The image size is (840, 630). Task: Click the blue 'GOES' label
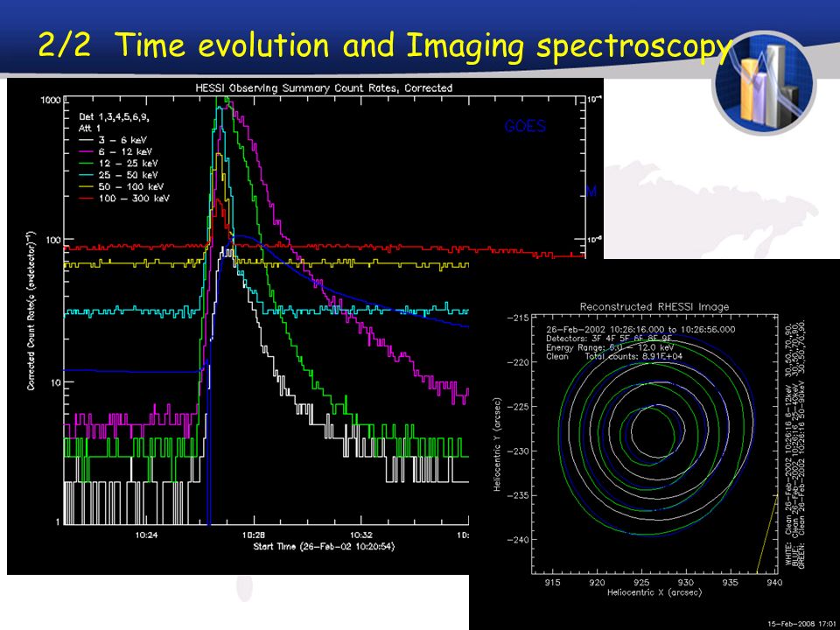(x=525, y=126)
